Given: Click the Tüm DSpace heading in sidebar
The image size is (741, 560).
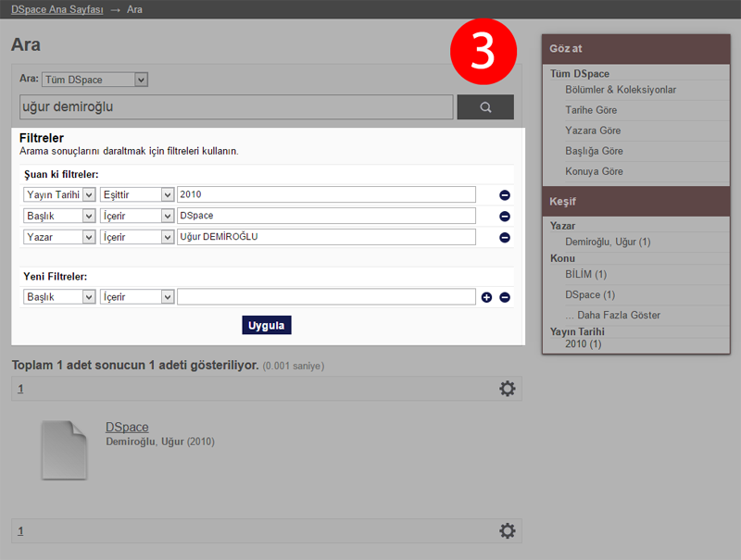Looking at the screenshot, I should coord(580,74).
